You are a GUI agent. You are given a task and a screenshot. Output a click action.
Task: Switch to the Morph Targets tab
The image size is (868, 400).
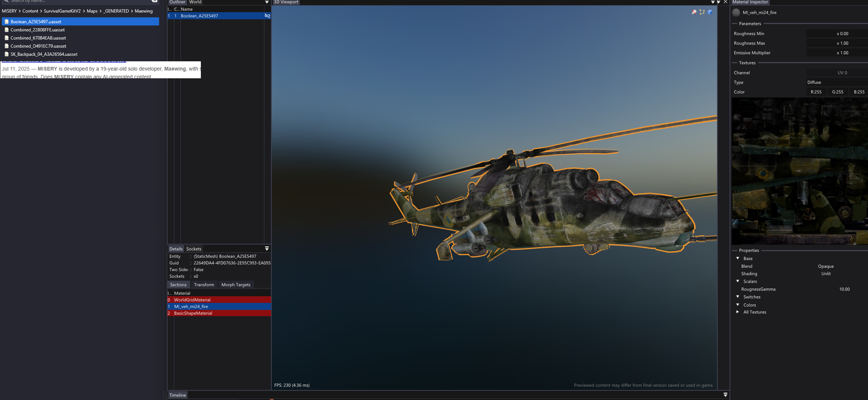(236, 285)
